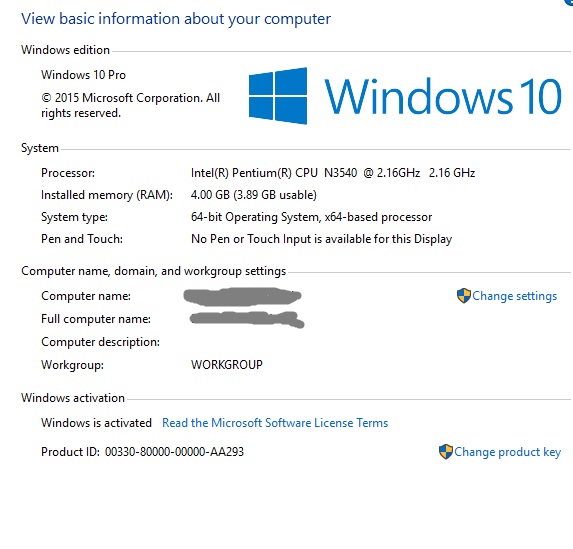Click the Product ID number
Image resolution: width=573 pixels, height=549 pixels.
click(x=174, y=452)
